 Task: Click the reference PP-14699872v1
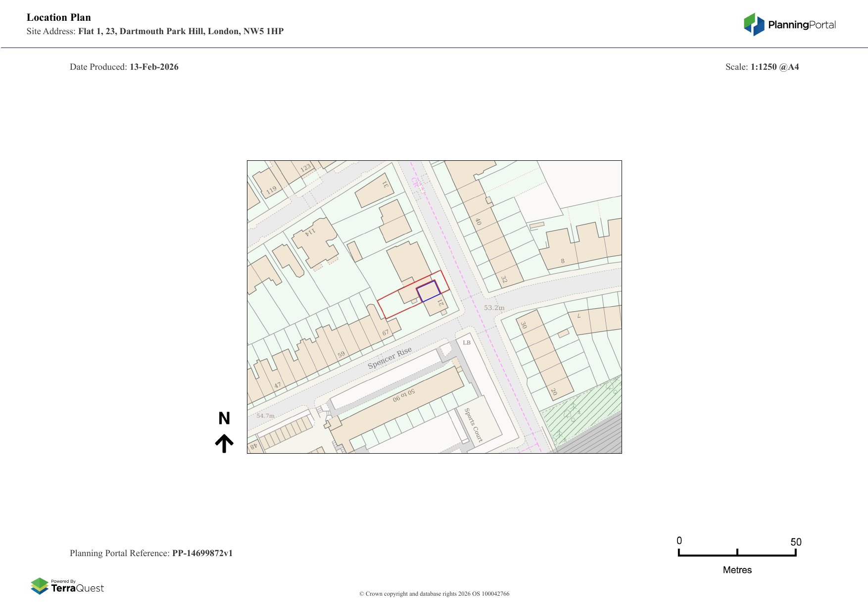pos(202,553)
